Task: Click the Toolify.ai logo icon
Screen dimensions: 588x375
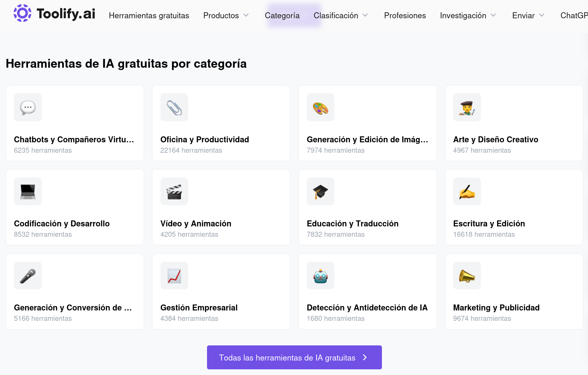Action: pyautogui.click(x=22, y=13)
